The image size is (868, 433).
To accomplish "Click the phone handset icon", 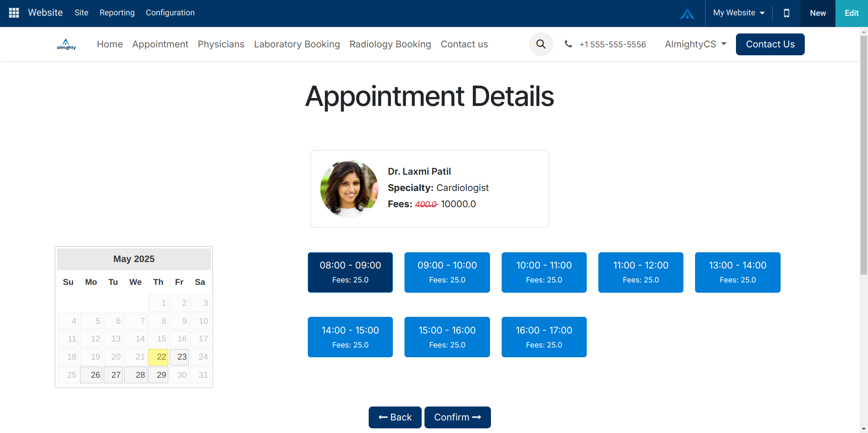I will [568, 44].
